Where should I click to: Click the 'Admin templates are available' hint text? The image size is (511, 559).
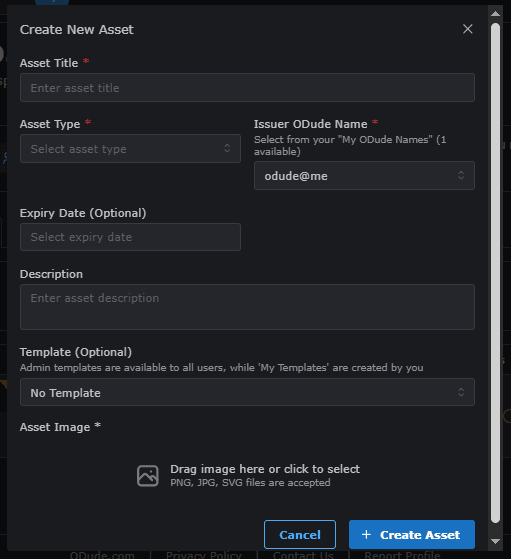point(221,368)
